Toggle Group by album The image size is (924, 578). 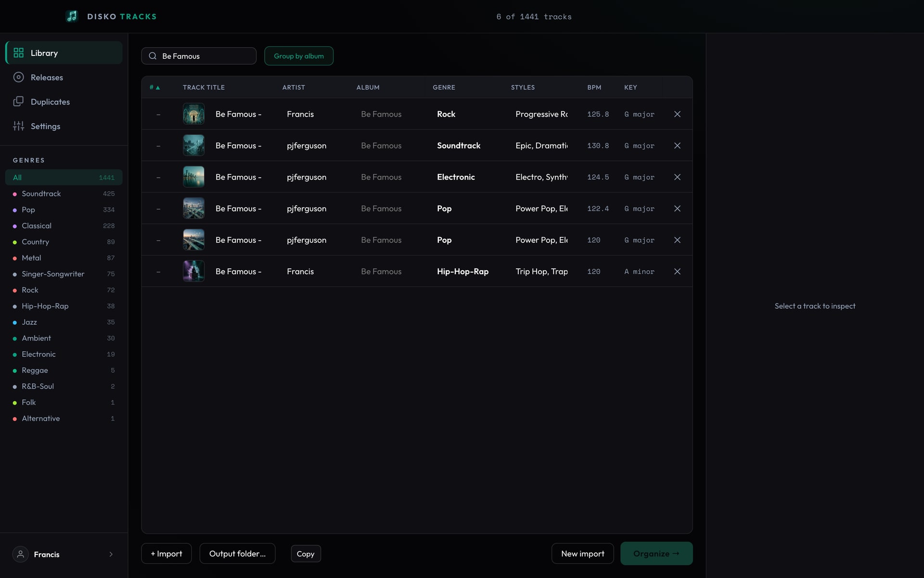tap(299, 56)
